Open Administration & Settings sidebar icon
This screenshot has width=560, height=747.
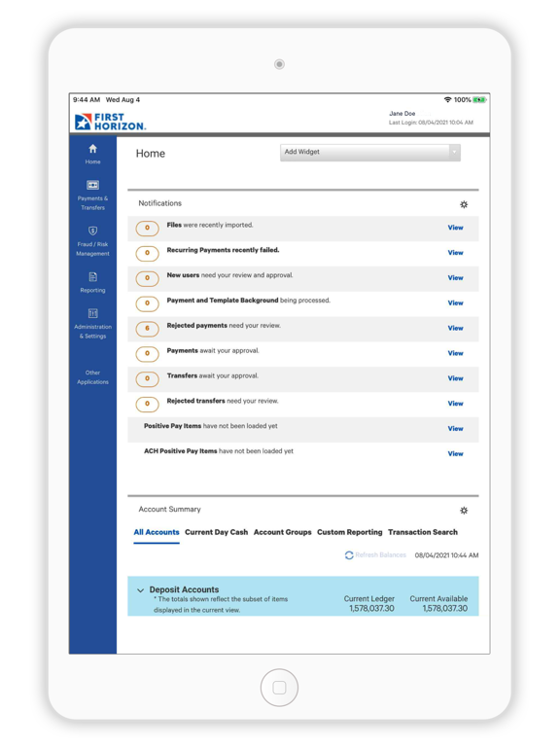(x=93, y=313)
